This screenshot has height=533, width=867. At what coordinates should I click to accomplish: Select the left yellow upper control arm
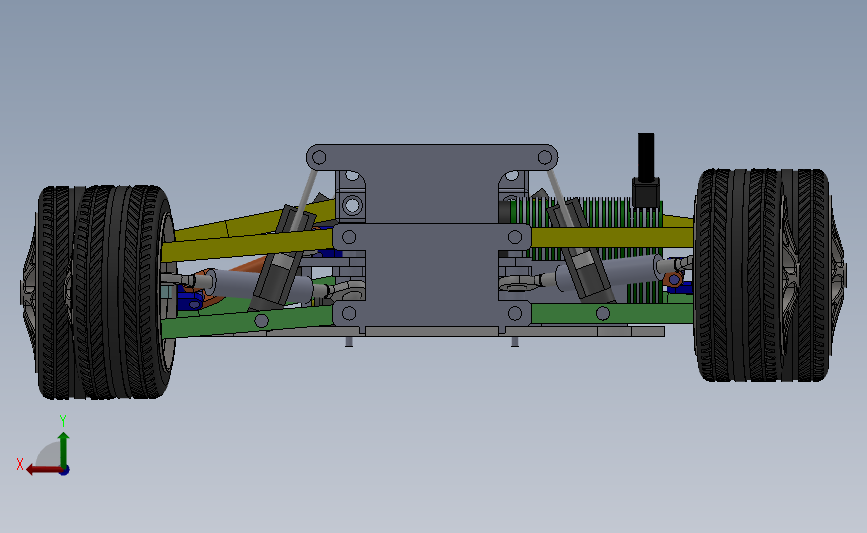(249, 244)
